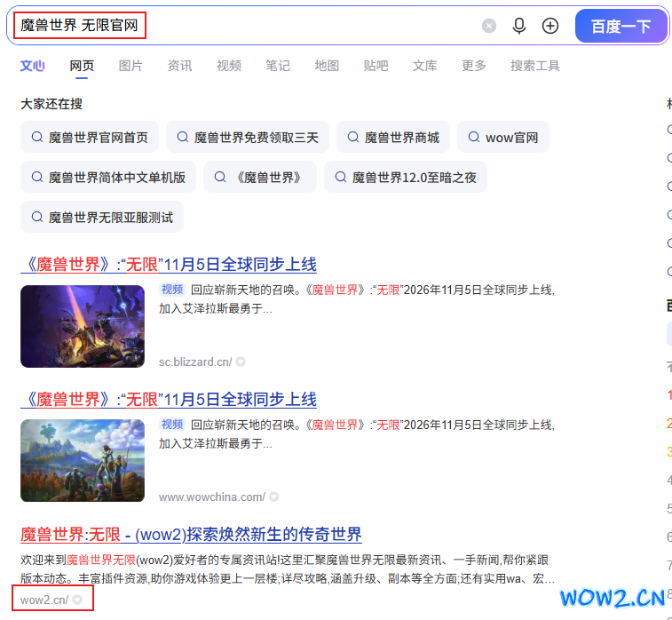Click the www.wowchina.com/ source link

(212, 497)
